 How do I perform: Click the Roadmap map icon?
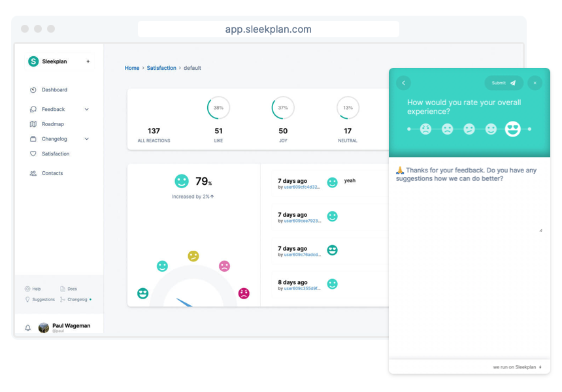[34, 124]
